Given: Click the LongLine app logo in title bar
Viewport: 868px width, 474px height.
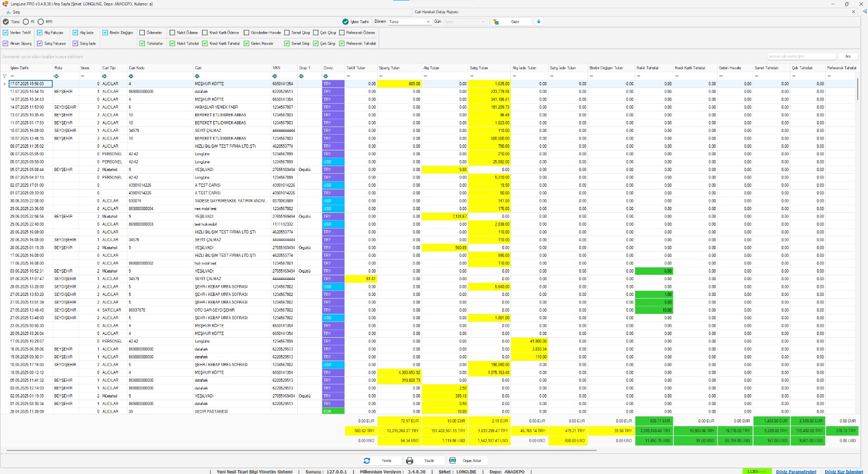Looking at the screenshot, I should point(5,4).
